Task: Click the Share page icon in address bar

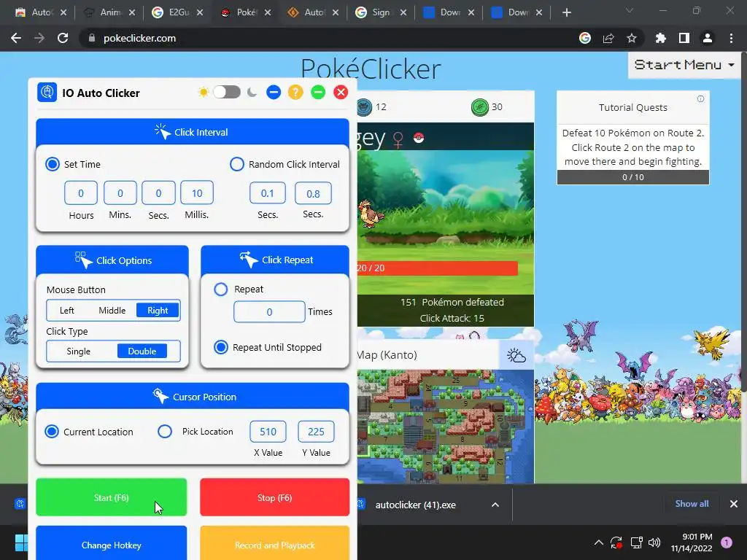Action: pos(608,38)
